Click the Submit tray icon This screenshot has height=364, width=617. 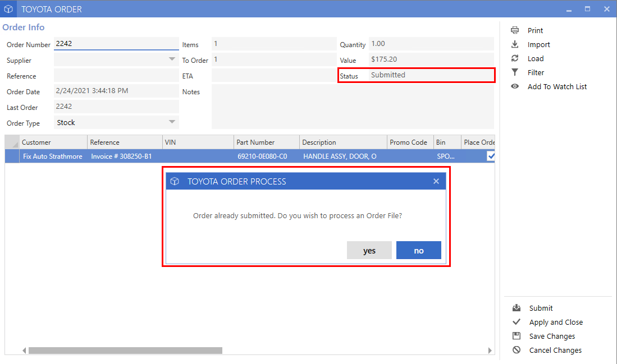click(517, 308)
